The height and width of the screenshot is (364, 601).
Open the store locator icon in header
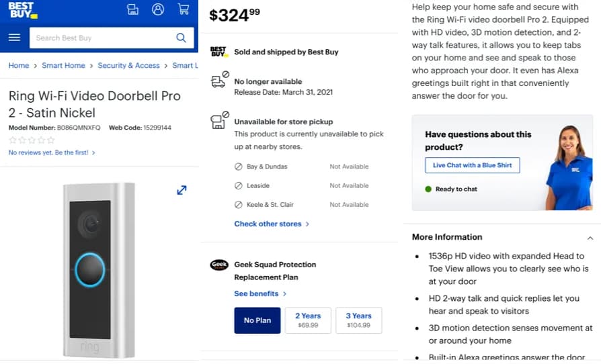pyautogui.click(x=132, y=9)
